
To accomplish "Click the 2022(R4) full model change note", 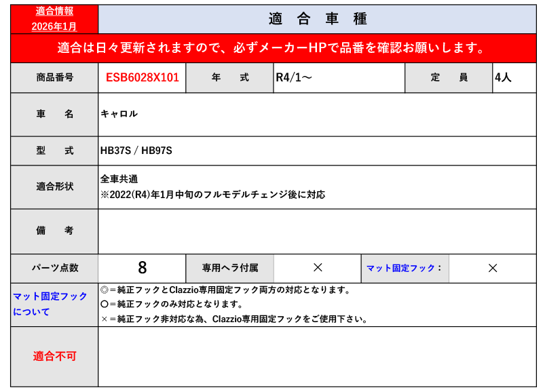I will point(212,195).
